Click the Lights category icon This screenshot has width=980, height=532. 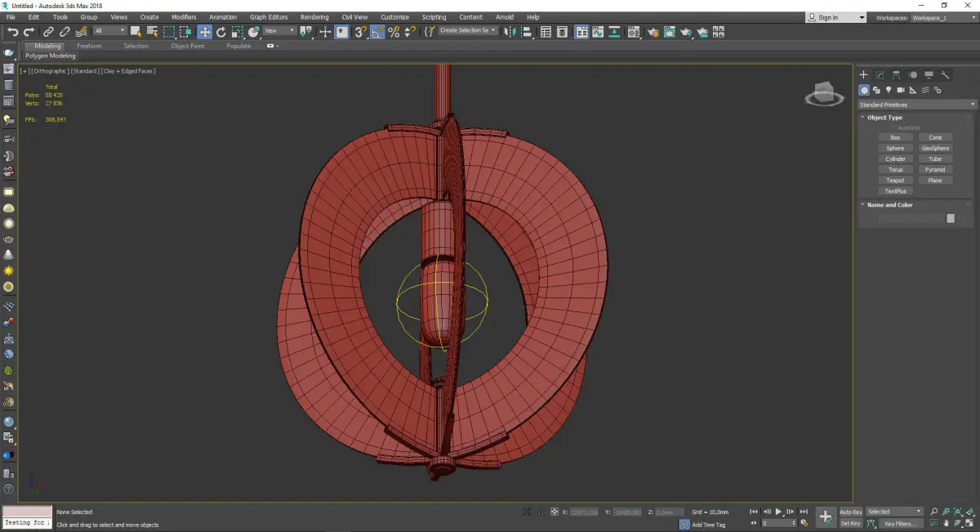[x=889, y=90]
